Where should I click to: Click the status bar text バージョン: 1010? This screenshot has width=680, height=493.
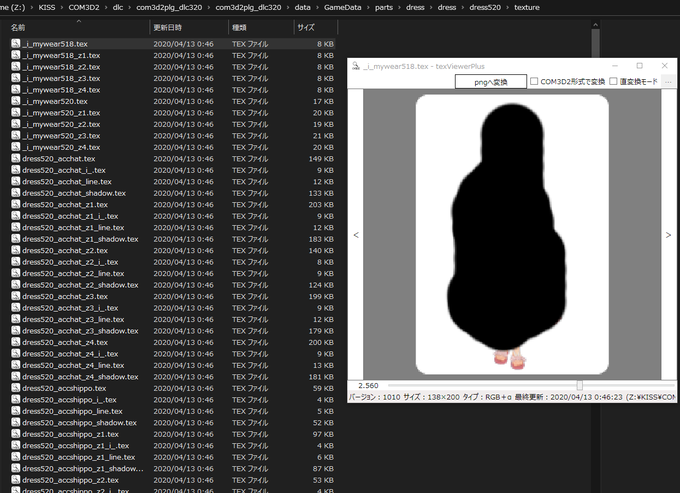tap(375, 397)
